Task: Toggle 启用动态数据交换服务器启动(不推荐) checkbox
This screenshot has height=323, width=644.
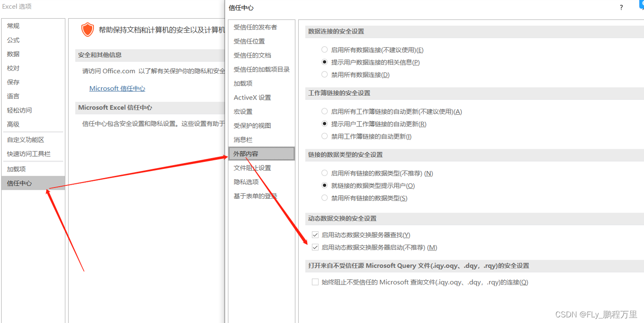Action: pos(315,247)
